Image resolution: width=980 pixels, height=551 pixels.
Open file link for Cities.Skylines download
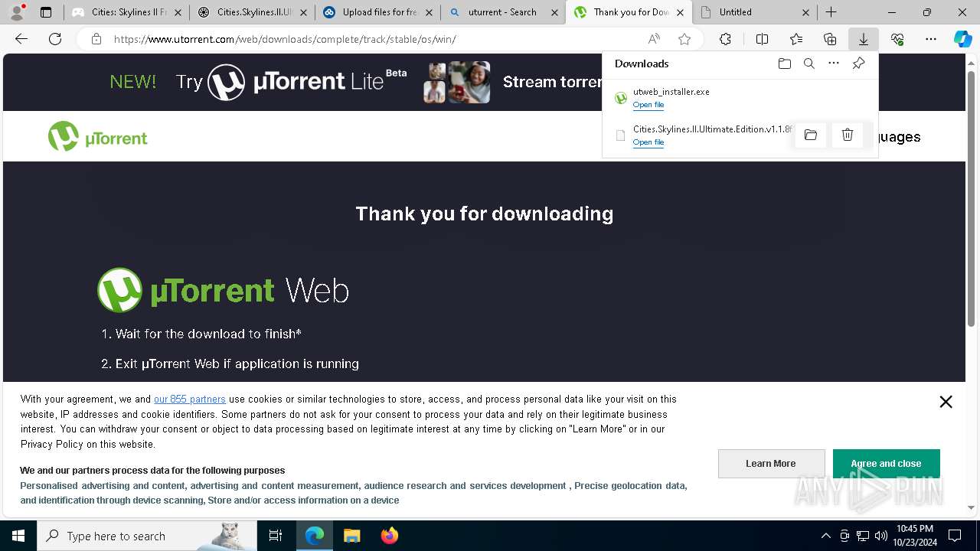648,142
